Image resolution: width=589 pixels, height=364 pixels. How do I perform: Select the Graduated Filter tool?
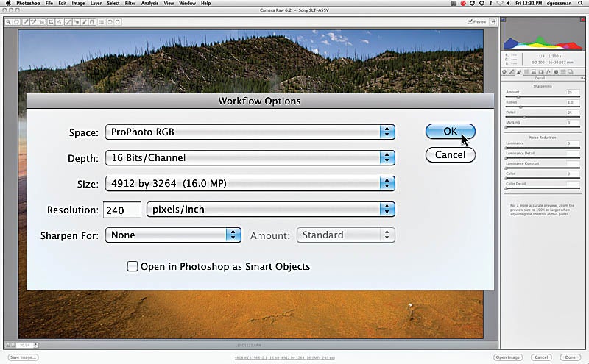coord(92,22)
